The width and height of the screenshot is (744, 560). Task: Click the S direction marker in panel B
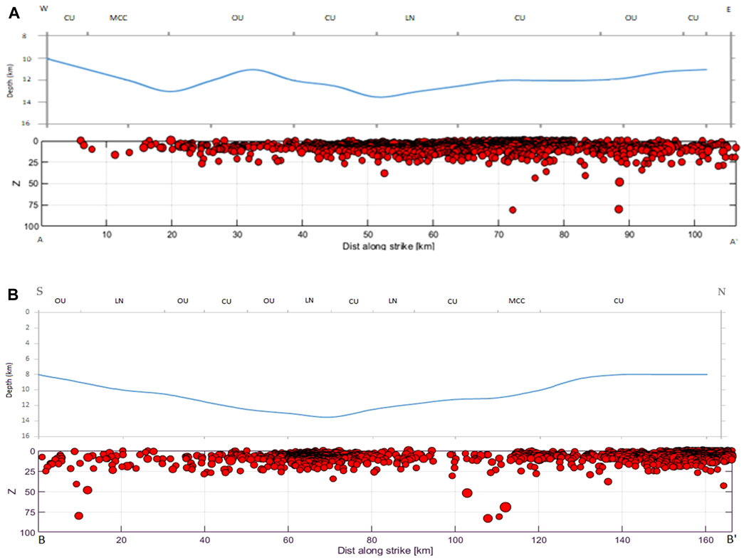[40, 291]
